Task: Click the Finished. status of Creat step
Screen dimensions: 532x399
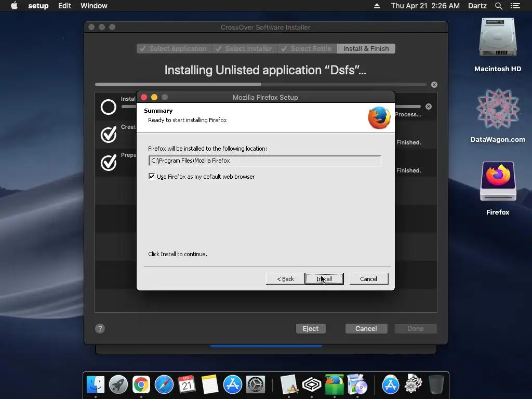Action: (x=409, y=142)
